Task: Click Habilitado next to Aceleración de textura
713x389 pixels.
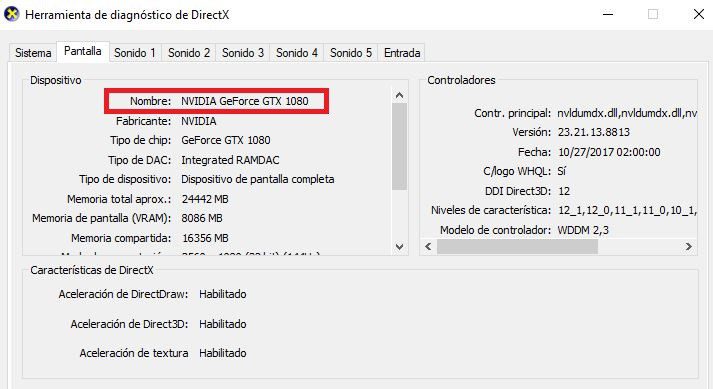Action: point(222,353)
